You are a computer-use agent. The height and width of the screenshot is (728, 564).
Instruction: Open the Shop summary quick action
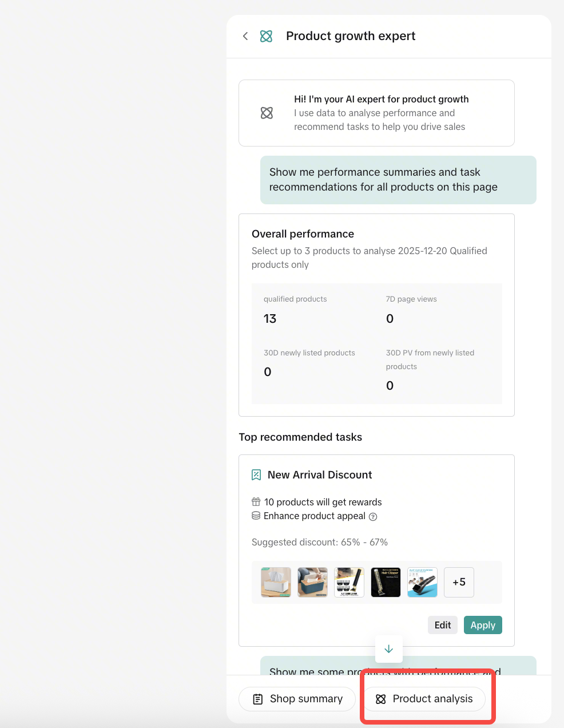[x=297, y=699]
